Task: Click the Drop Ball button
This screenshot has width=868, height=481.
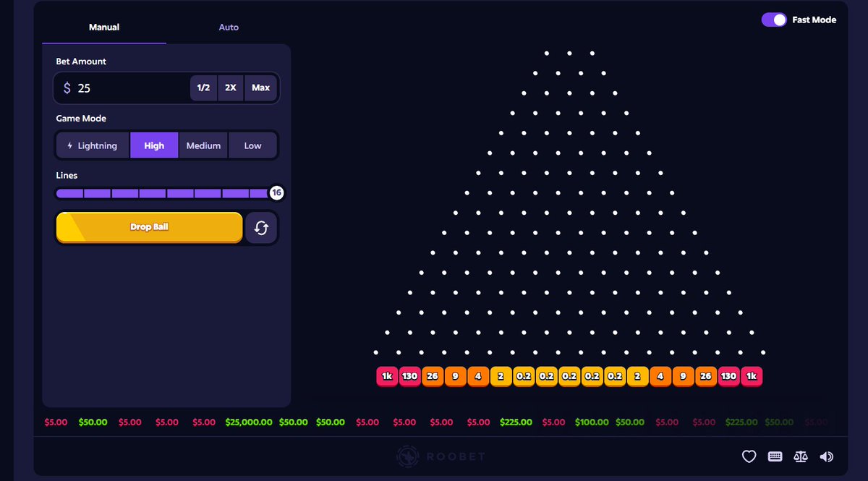Action: [x=149, y=227]
